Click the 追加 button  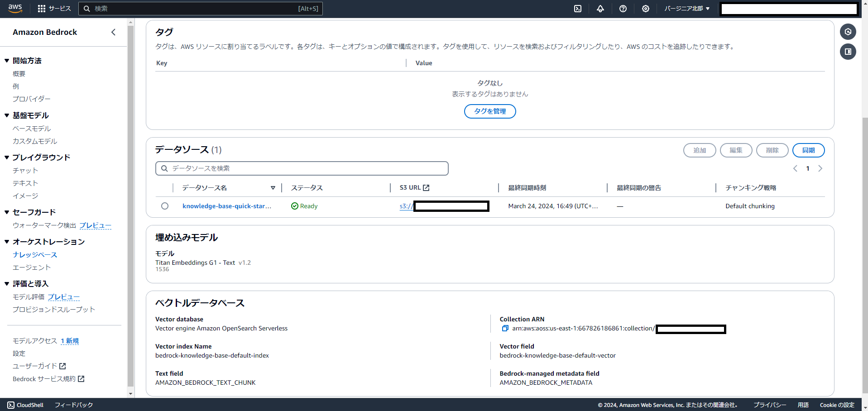[x=700, y=150]
